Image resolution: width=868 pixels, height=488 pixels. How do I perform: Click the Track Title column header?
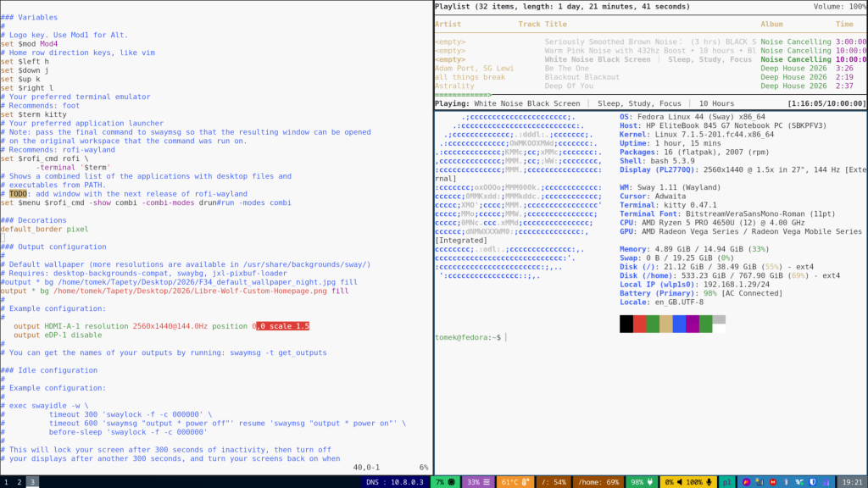click(542, 24)
